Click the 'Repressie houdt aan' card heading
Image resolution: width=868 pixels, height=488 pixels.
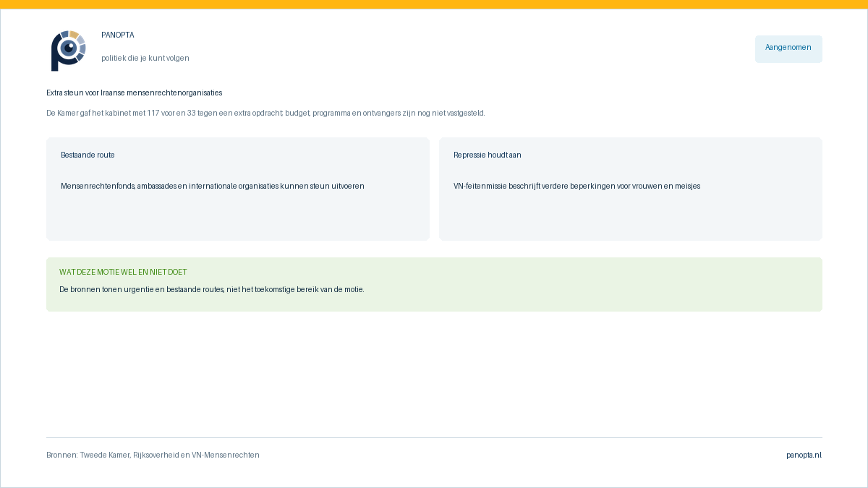488,155
